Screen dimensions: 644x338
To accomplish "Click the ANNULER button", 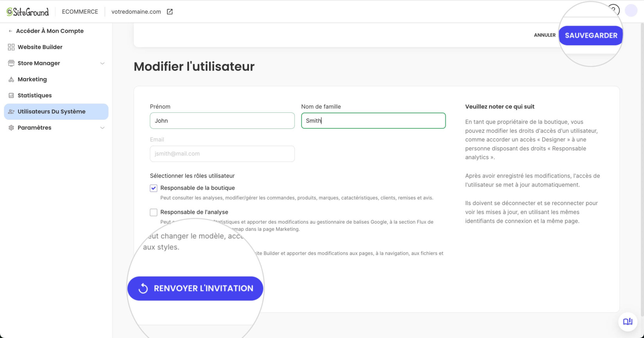I will pyautogui.click(x=545, y=35).
